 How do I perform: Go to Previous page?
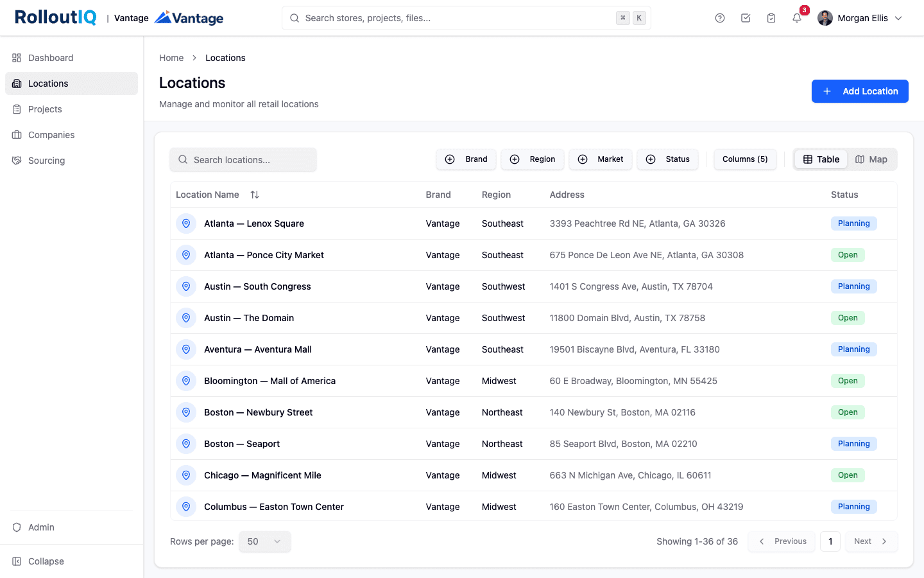point(782,541)
